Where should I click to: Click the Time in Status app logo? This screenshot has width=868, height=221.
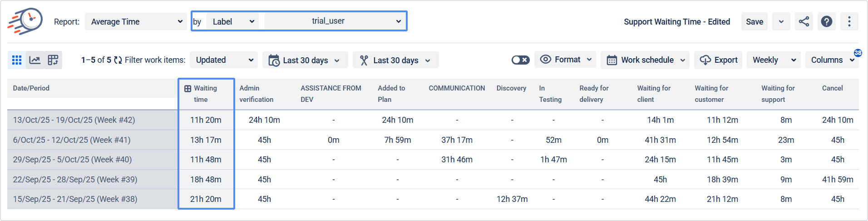click(x=25, y=21)
